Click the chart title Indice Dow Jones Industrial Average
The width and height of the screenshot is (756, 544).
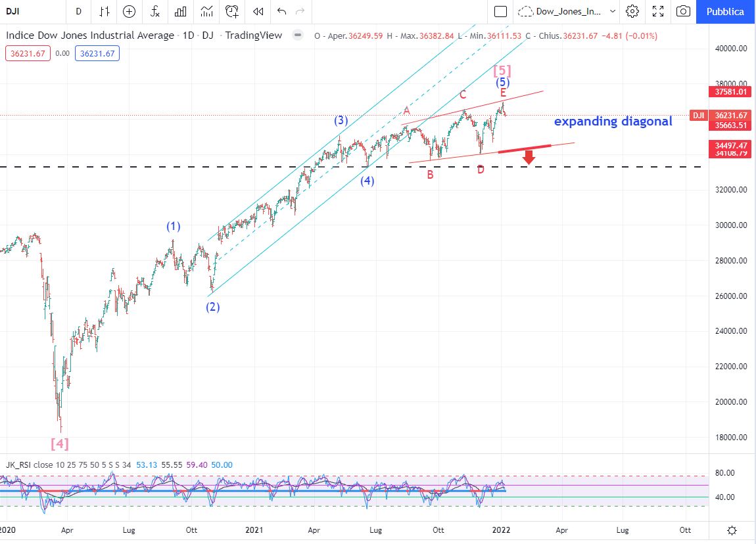click(90, 35)
